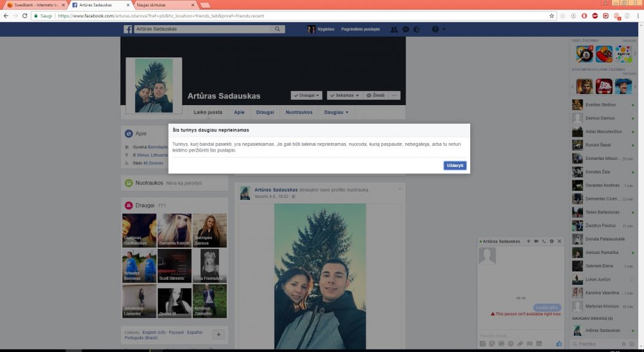Screen dimensions: 644x352
Task: Go back with the browser back arrow
Action: [6, 15]
